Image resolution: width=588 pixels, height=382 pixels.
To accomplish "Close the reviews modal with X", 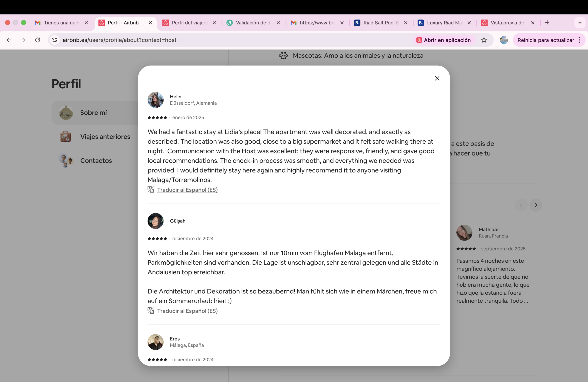I will pyautogui.click(x=437, y=78).
